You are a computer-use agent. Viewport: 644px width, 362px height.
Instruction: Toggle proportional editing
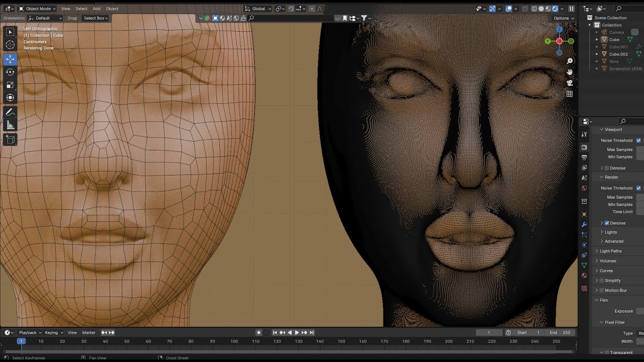tap(312, 9)
